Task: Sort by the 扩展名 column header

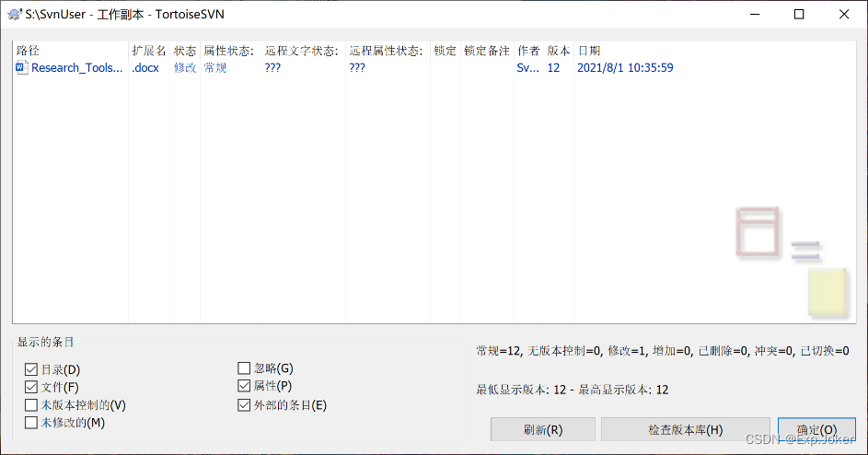Action: pyautogui.click(x=148, y=51)
